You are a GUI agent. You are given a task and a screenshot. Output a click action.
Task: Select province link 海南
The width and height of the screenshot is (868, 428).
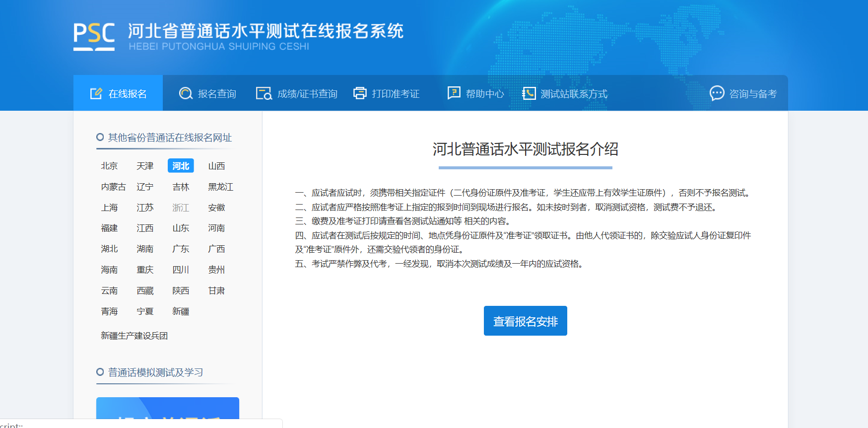[109, 270]
